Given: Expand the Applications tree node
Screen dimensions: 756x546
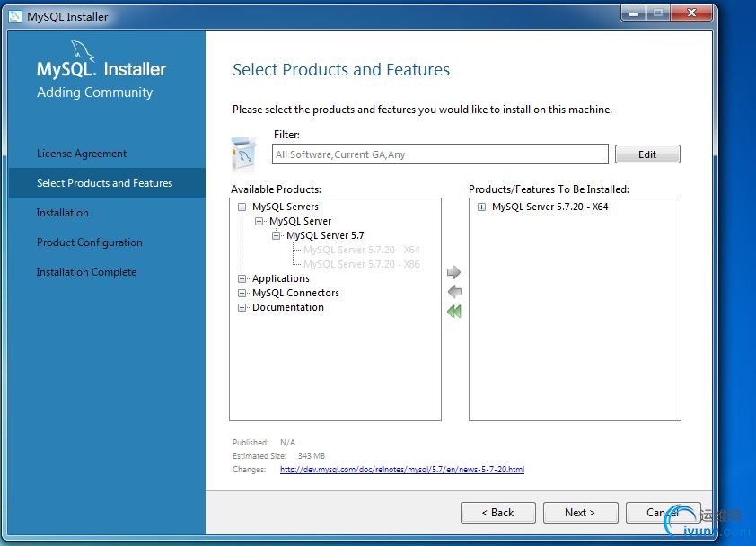Looking at the screenshot, I should click(x=242, y=278).
